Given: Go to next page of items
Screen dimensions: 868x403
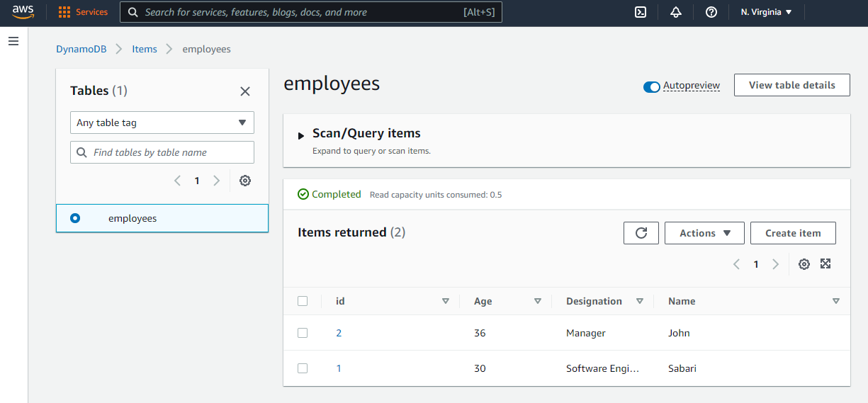Looking at the screenshot, I should (x=776, y=264).
